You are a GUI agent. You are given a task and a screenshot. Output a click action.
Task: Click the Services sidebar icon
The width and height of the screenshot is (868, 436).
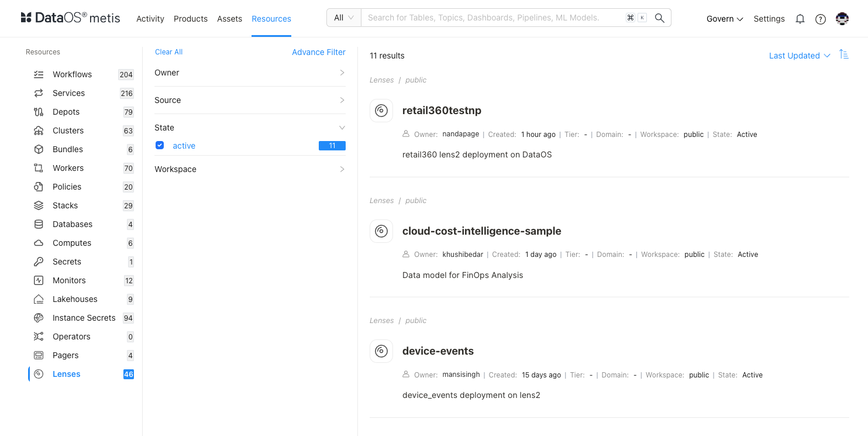pos(39,93)
